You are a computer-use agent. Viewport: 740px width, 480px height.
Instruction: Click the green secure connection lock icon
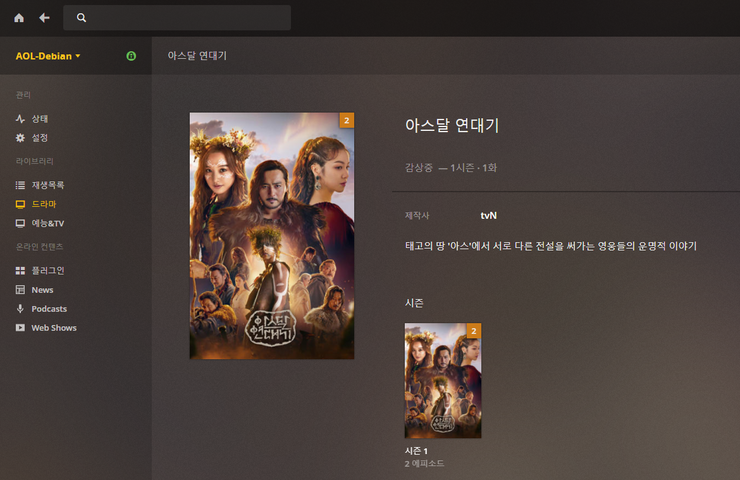(131, 56)
